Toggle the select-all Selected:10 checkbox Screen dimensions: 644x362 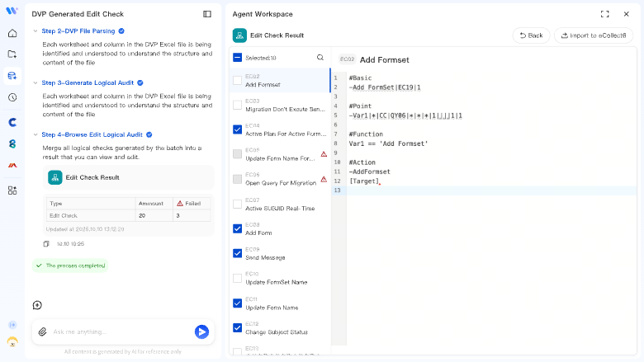238,58
